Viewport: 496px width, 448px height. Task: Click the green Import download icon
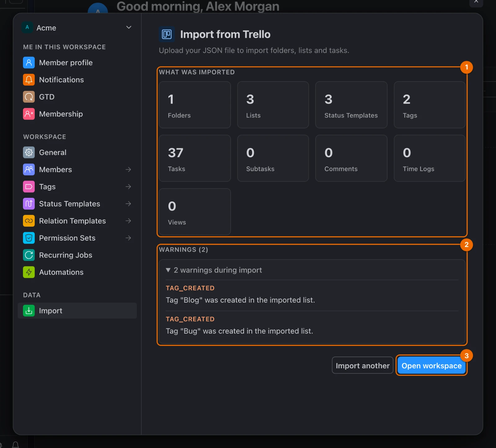[x=29, y=311]
